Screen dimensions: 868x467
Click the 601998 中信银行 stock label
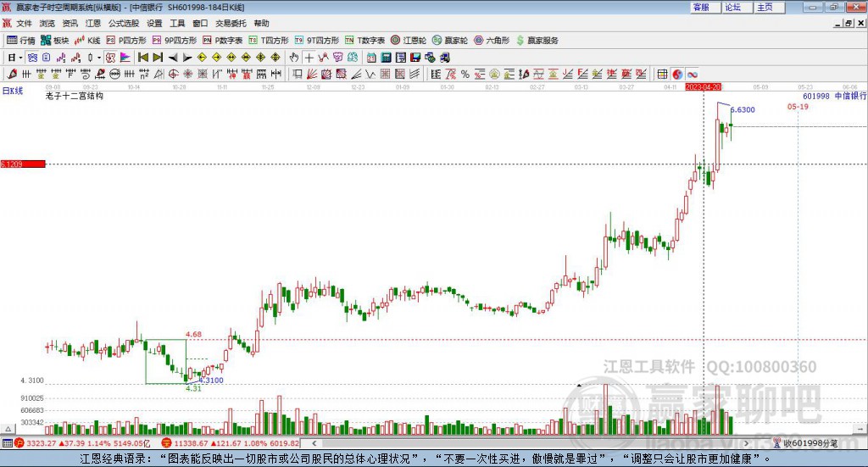pyautogui.click(x=834, y=96)
